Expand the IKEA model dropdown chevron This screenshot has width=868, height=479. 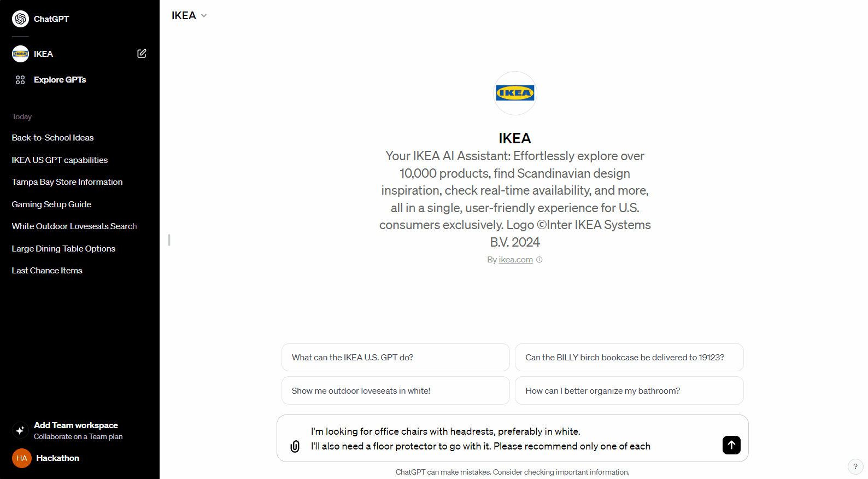pos(204,16)
